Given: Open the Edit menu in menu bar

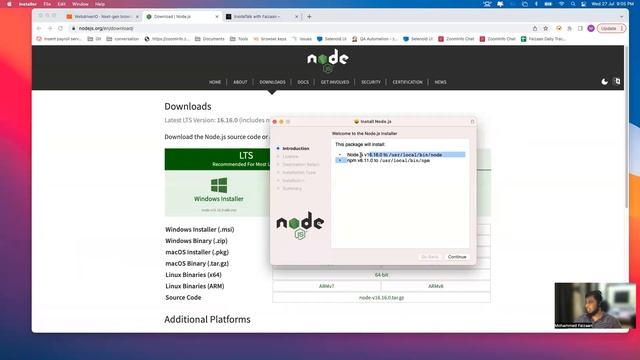Looking at the screenshot, I should click(61, 4).
